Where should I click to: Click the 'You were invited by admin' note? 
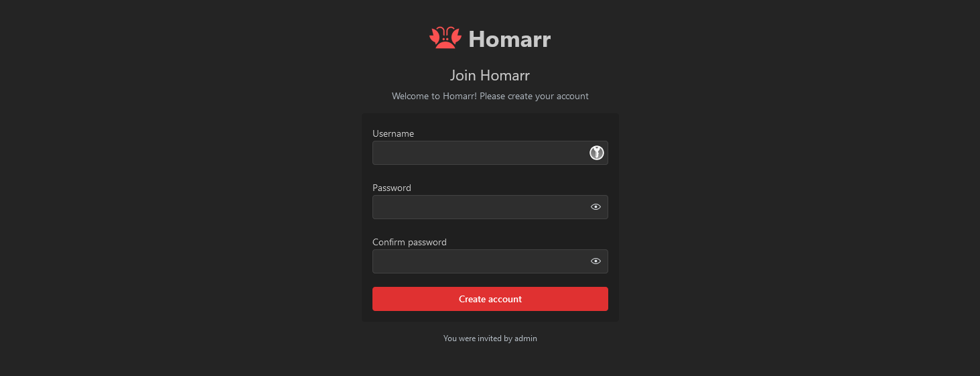pos(490,338)
